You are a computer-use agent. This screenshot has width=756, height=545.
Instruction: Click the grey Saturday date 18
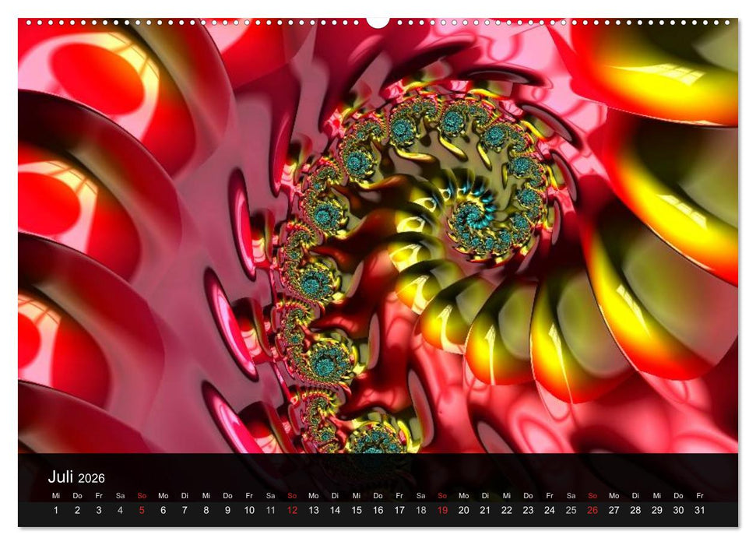420,511
